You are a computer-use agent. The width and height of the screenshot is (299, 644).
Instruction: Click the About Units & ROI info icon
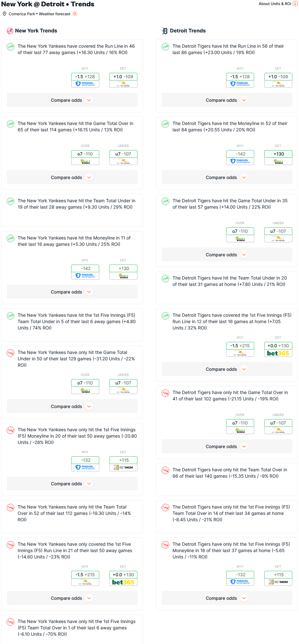[x=295, y=4]
